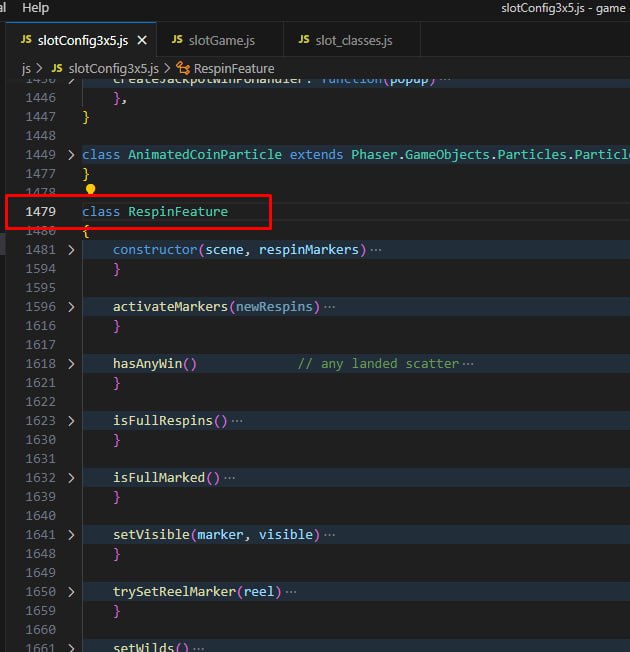Click the extends keyword on line 1449
630x652 pixels.
(x=316, y=155)
